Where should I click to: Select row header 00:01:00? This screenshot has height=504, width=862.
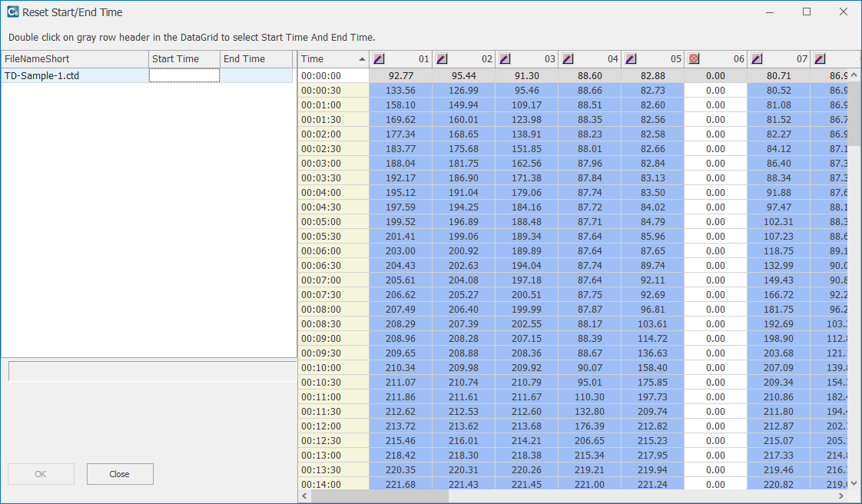point(333,105)
